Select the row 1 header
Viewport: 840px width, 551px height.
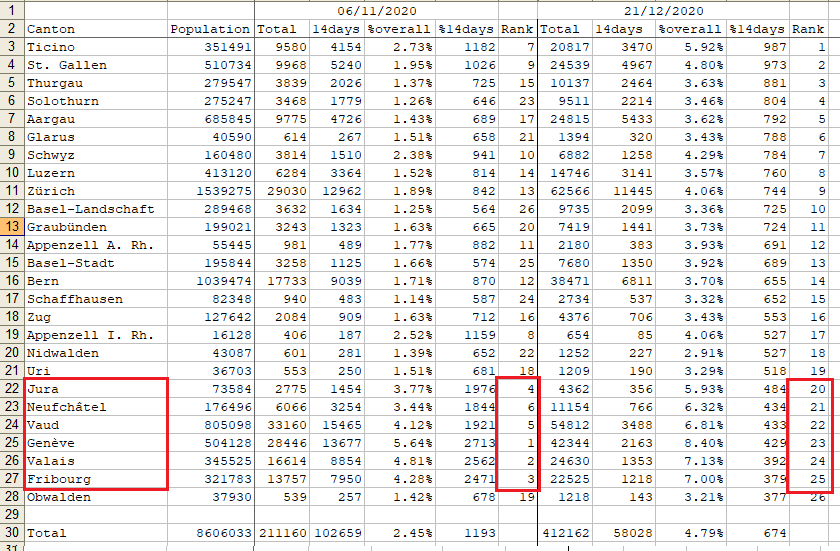11,10
